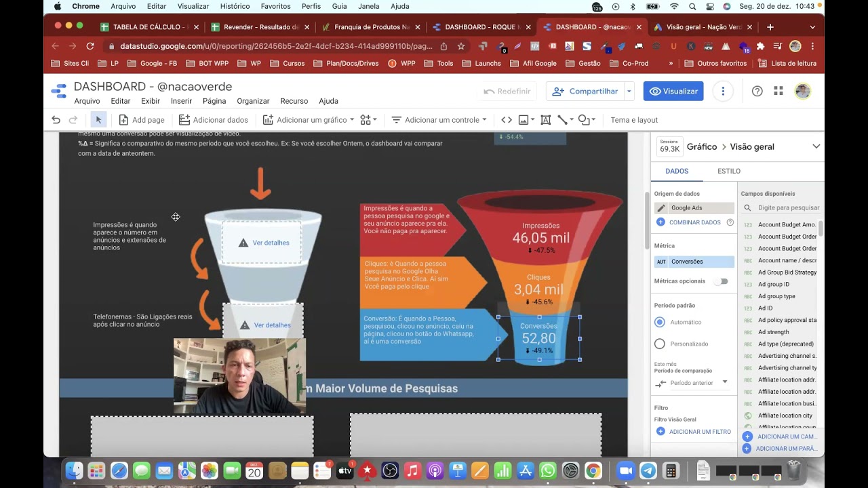The height and width of the screenshot is (488, 868).
Task: Open the Plan/Docs/Drives bookmark folder
Action: point(347,64)
